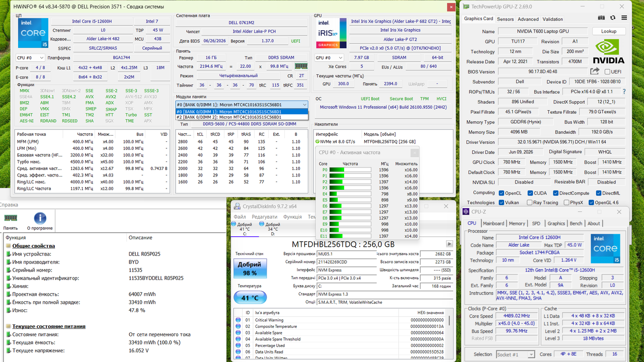Select the C: drive health indicator in CrystalDiskInfo
The width and height of the screenshot is (644, 362).
click(245, 229)
